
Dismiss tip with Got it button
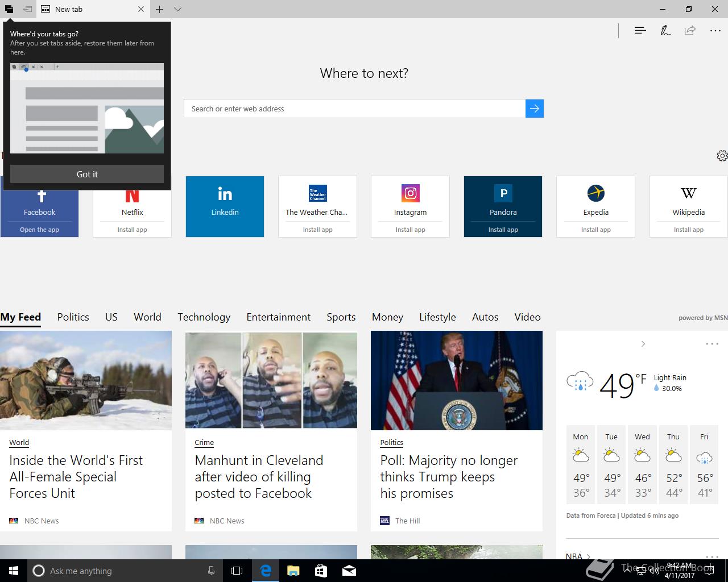click(87, 174)
